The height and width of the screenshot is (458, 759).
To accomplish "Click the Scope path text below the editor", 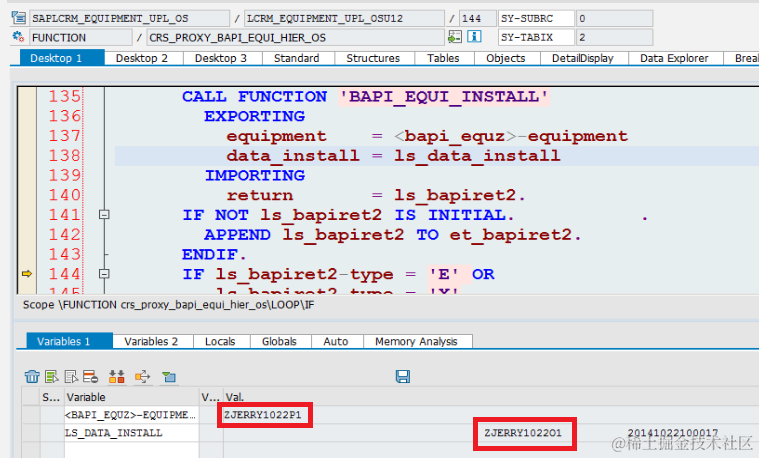I will pyautogui.click(x=168, y=305).
